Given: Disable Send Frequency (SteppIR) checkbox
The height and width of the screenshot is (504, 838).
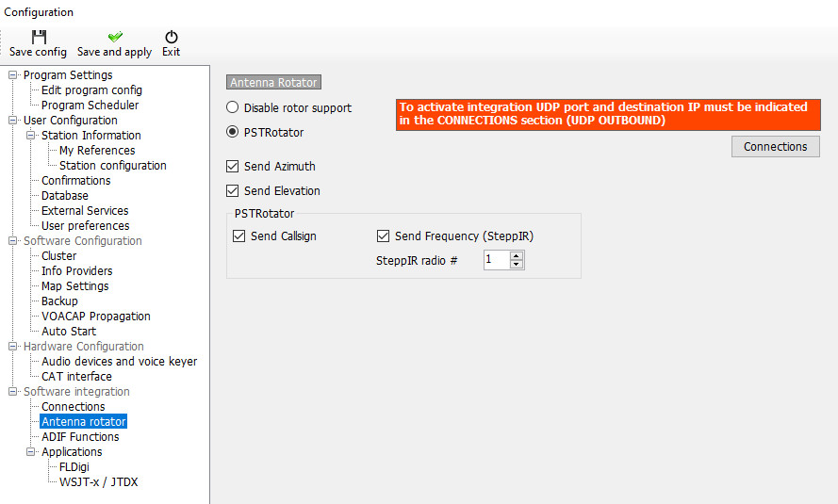Looking at the screenshot, I should (384, 236).
